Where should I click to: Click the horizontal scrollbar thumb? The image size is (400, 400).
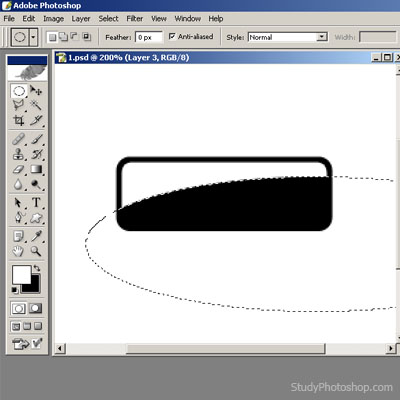click(x=225, y=349)
